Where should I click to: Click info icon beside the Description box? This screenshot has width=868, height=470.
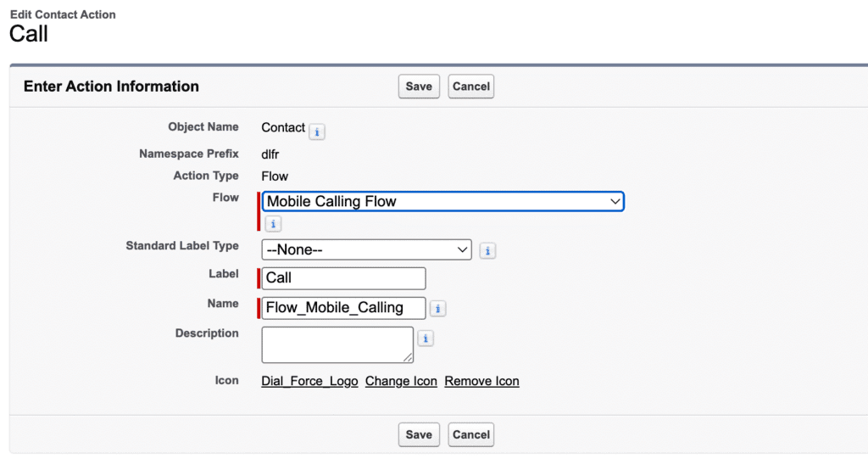(426, 339)
